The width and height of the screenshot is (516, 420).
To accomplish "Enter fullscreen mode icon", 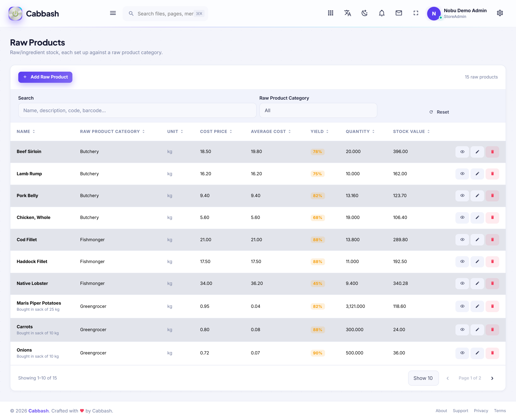I will (416, 13).
